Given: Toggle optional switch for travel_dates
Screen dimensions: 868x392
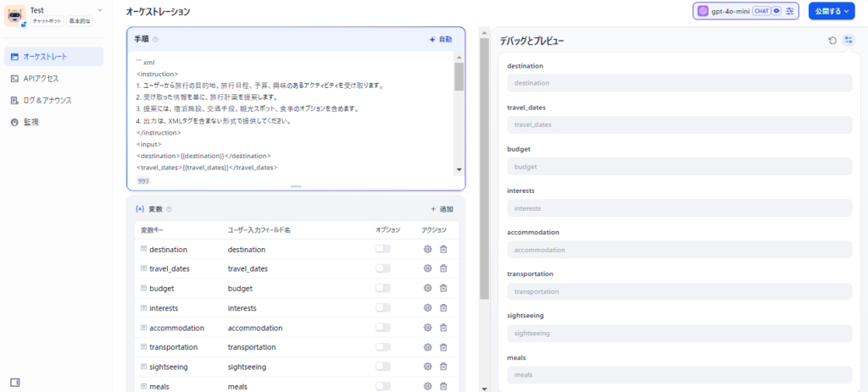Looking at the screenshot, I should [383, 268].
